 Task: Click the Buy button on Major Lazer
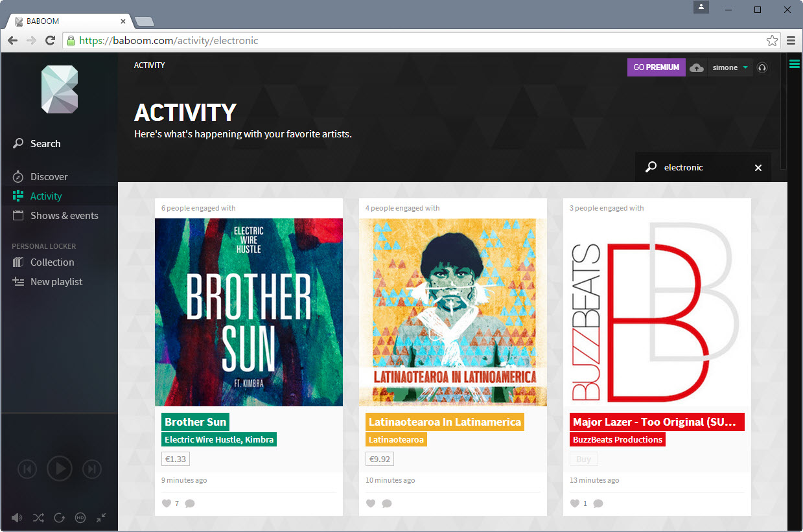click(584, 459)
